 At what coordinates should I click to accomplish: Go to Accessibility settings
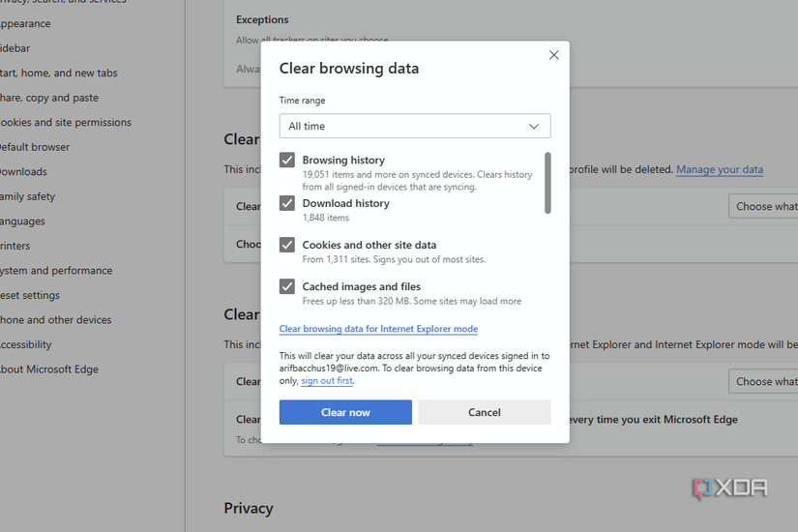point(26,344)
